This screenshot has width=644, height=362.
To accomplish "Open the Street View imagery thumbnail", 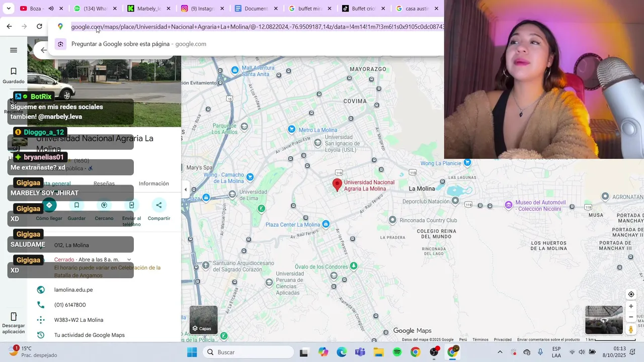I will pyautogui.click(x=604, y=320).
